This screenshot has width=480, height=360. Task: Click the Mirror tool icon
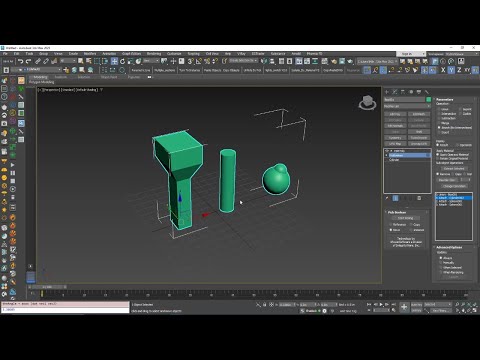[264, 61]
